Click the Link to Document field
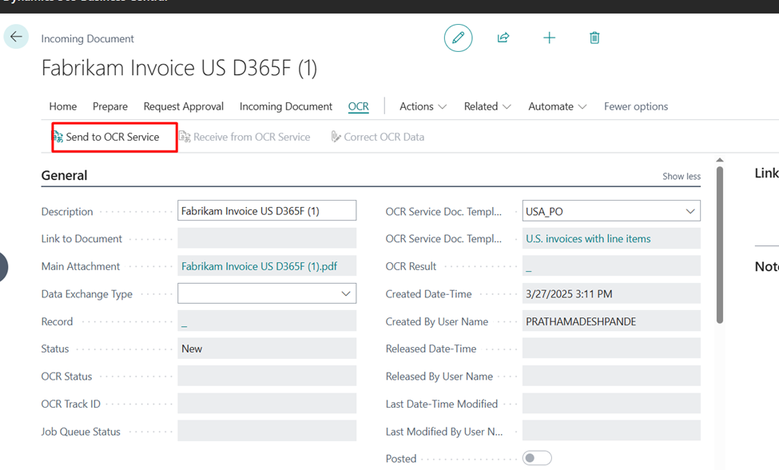Viewport: 779px width, 470px height. click(267, 238)
